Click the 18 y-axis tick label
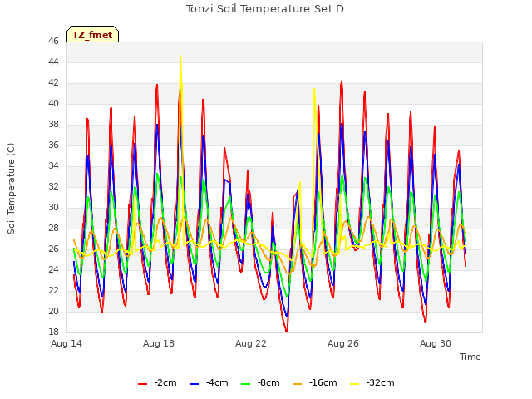This screenshot has height=399, width=532. (53, 332)
